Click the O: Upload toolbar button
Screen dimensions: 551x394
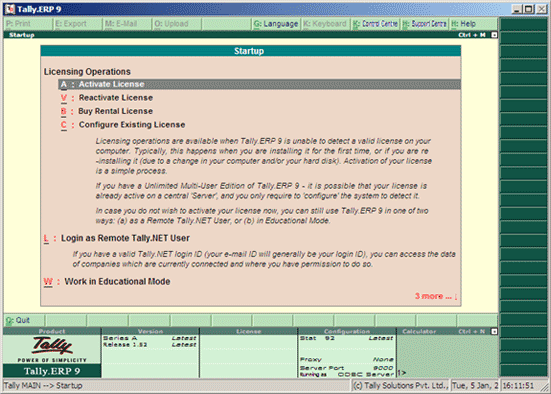click(177, 24)
